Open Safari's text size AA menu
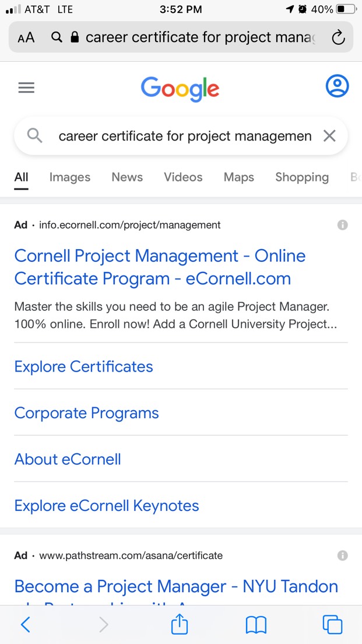The image size is (362, 644). [24, 37]
